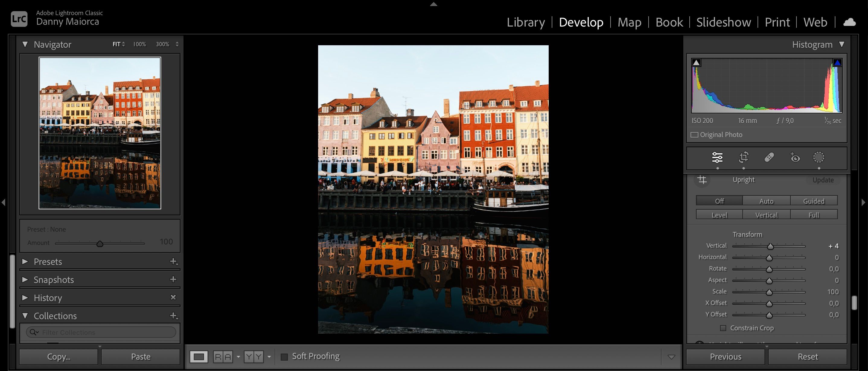
Task: Add a new preset with the plus icon
Action: [x=173, y=262]
